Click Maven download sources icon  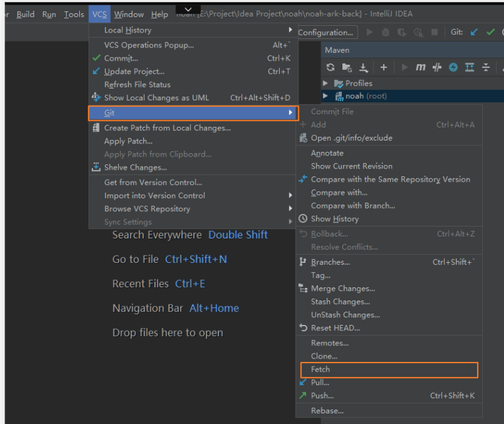tap(363, 67)
